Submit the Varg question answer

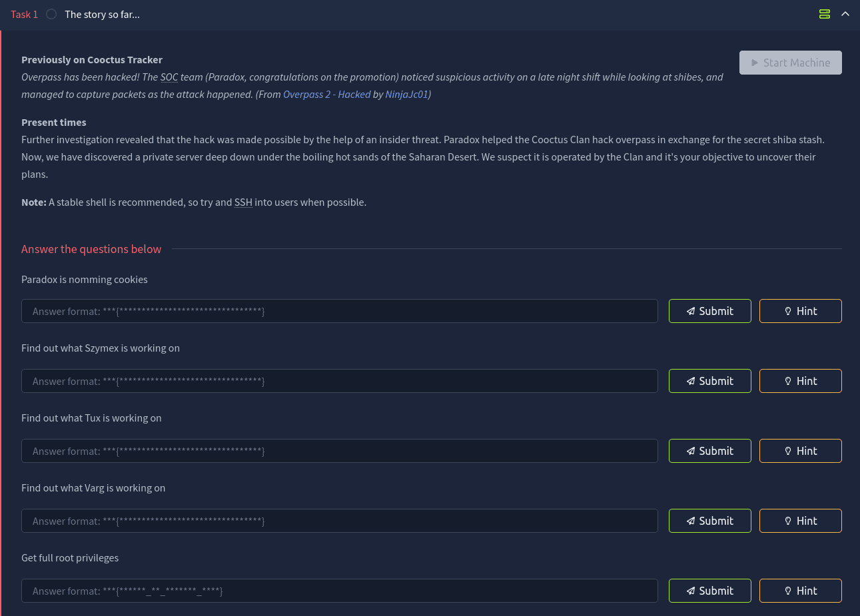pyautogui.click(x=709, y=521)
